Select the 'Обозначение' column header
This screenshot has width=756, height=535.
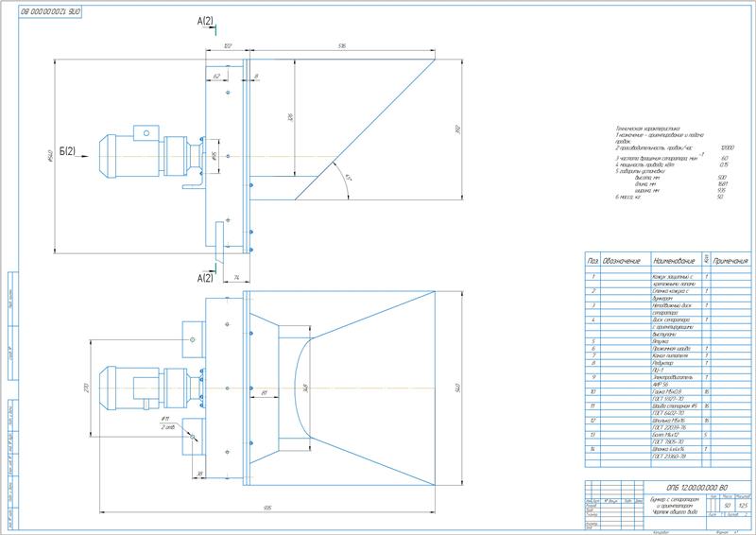pos(621,261)
